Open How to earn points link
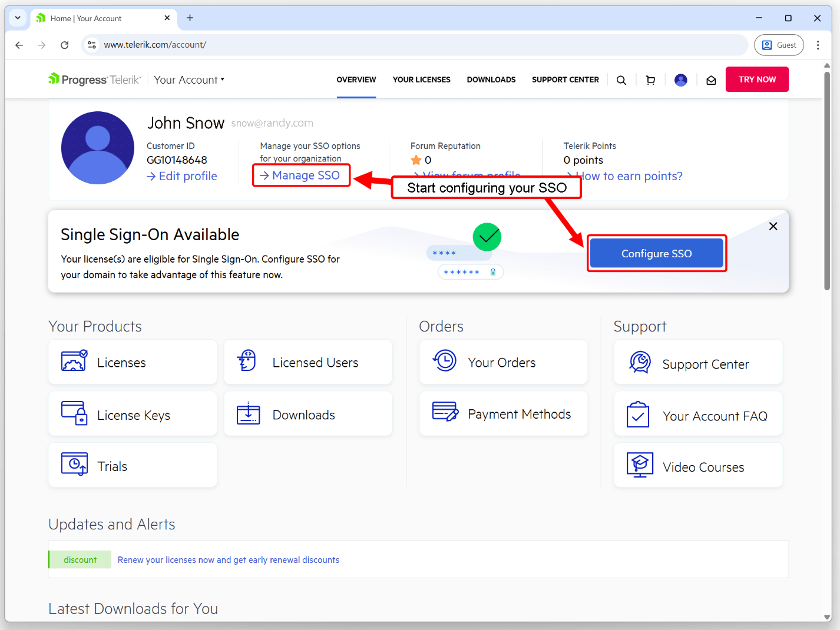The width and height of the screenshot is (840, 630). pyautogui.click(x=624, y=176)
